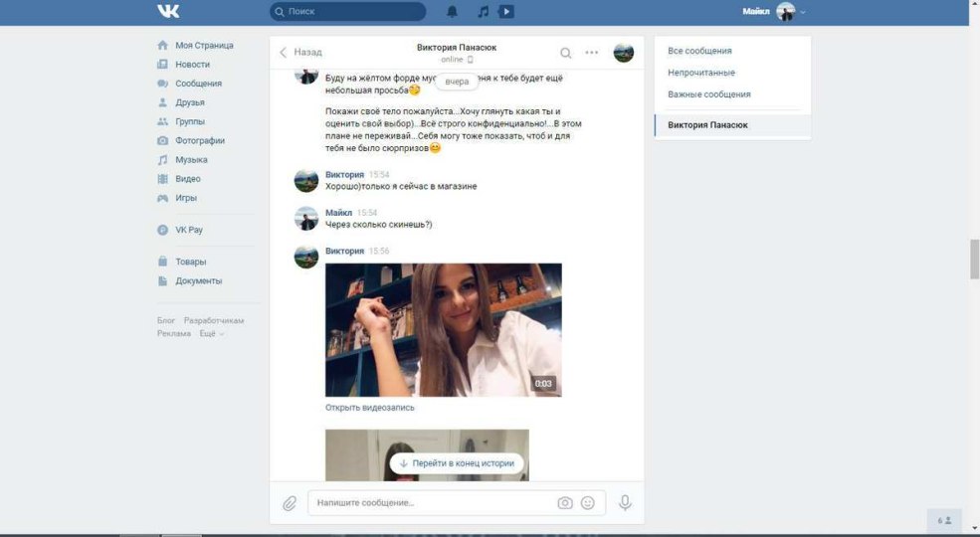Open Друзья in the left sidebar
The height and width of the screenshot is (537, 980).
tap(189, 102)
